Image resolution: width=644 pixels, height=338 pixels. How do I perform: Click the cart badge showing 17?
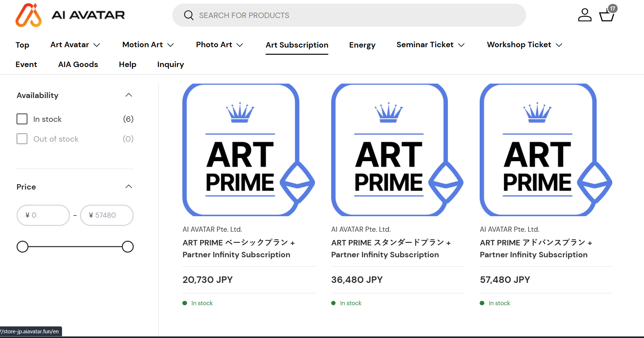pos(613,9)
